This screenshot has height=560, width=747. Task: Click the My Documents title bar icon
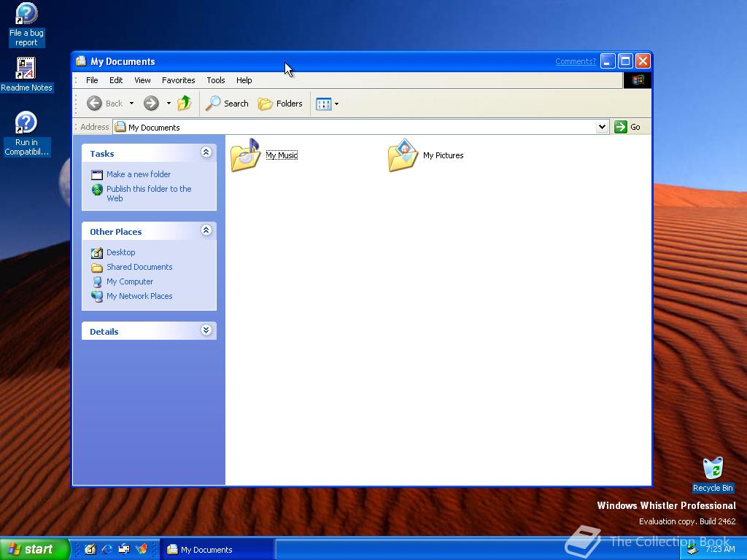tap(82, 61)
